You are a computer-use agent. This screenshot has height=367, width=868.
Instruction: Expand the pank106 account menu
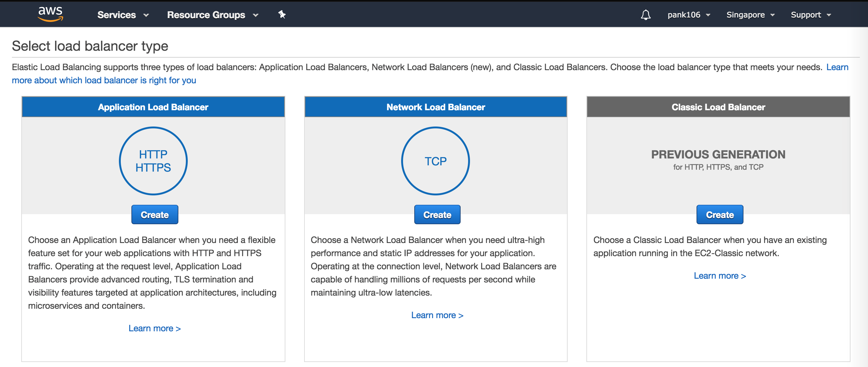coord(688,15)
